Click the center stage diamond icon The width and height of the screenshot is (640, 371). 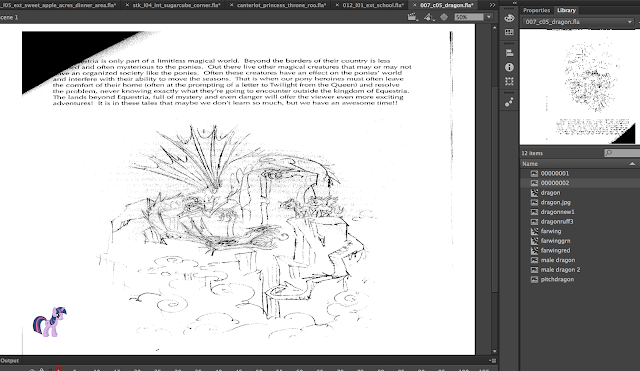444,17
